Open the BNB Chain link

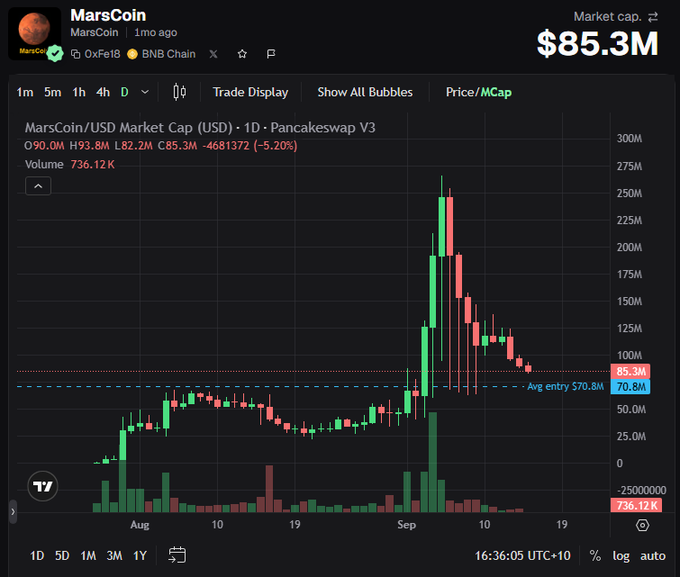point(161,54)
